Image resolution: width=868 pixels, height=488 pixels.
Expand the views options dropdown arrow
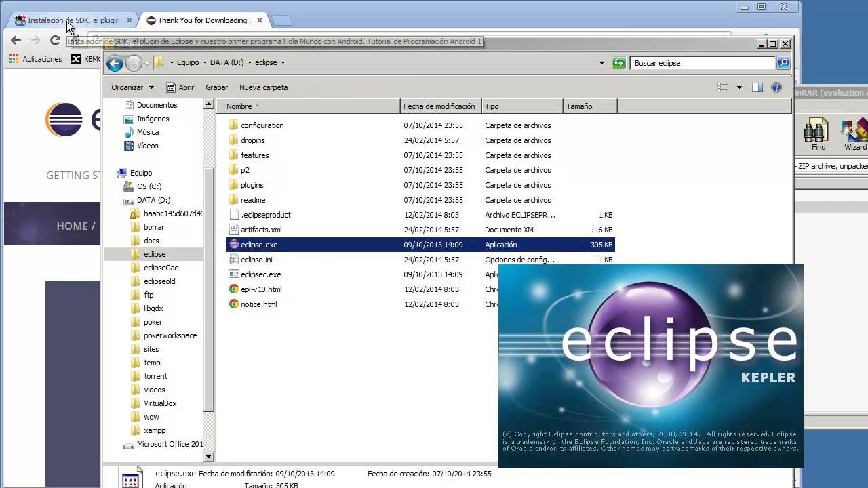[739, 87]
